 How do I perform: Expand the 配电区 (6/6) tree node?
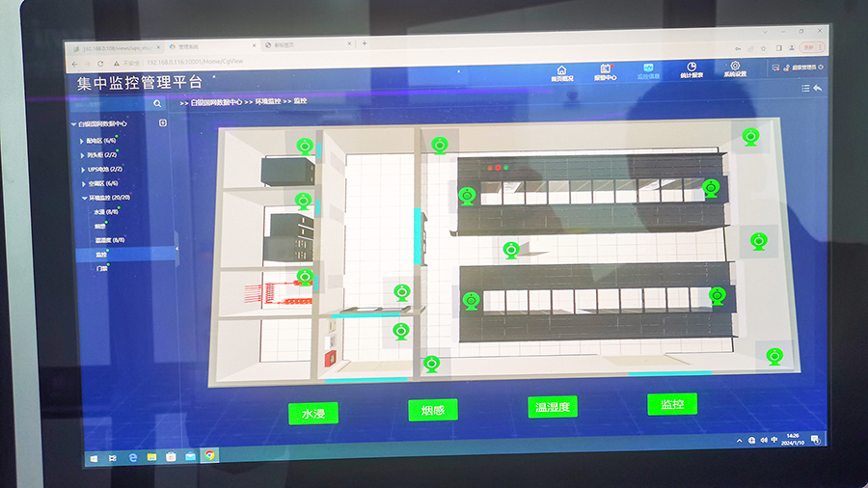[x=82, y=140]
